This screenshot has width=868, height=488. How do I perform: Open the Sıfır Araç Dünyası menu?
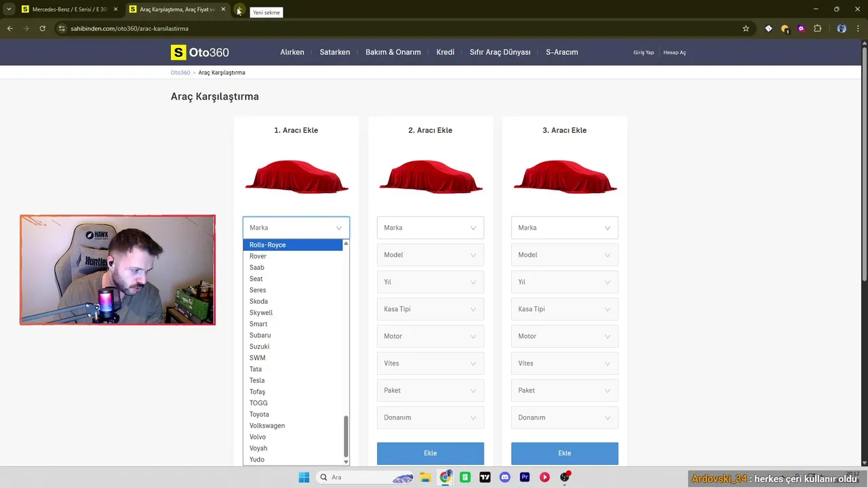tap(500, 52)
